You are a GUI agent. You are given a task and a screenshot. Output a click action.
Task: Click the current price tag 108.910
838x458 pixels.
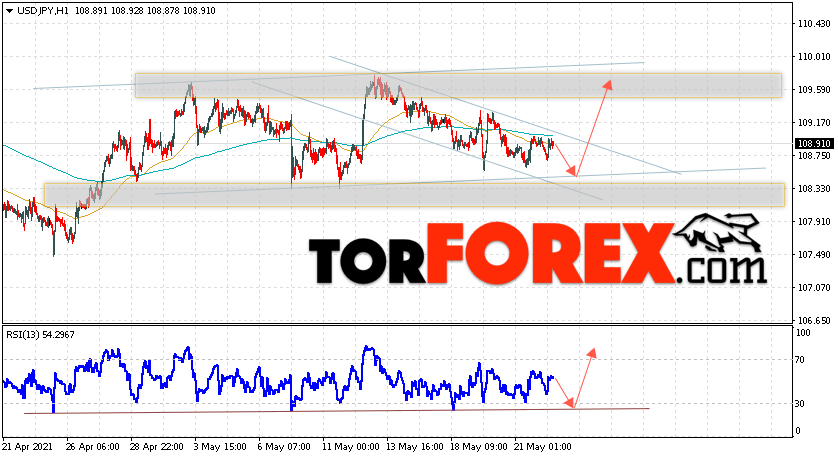814,144
